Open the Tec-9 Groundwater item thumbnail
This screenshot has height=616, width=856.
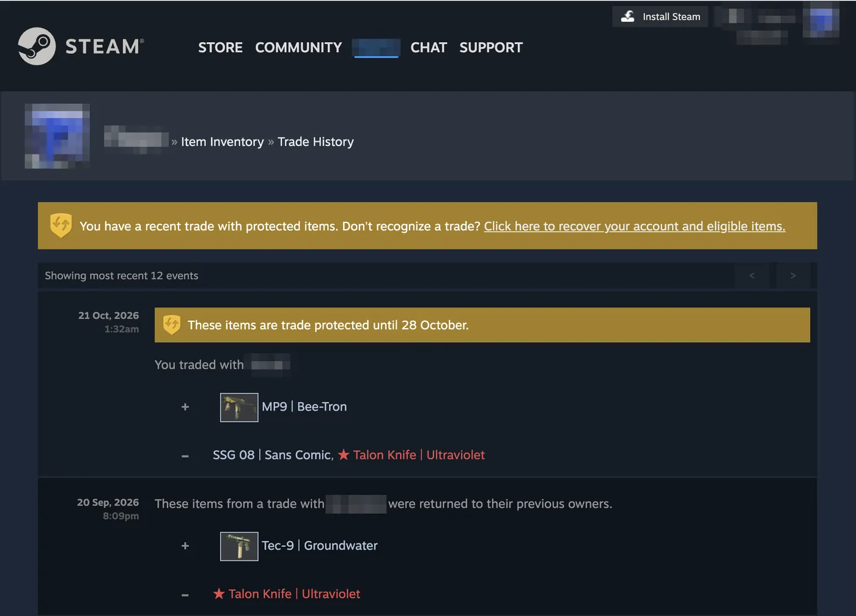click(239, 546)
